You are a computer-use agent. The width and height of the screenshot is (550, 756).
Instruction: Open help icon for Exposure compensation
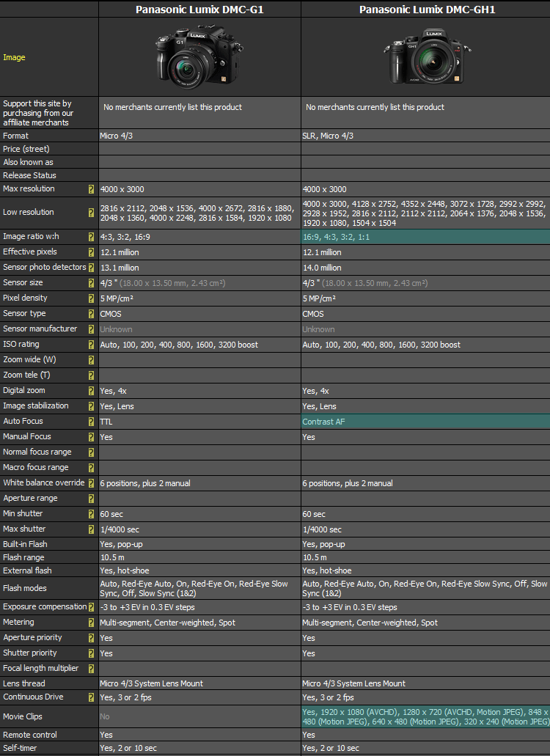91,607
